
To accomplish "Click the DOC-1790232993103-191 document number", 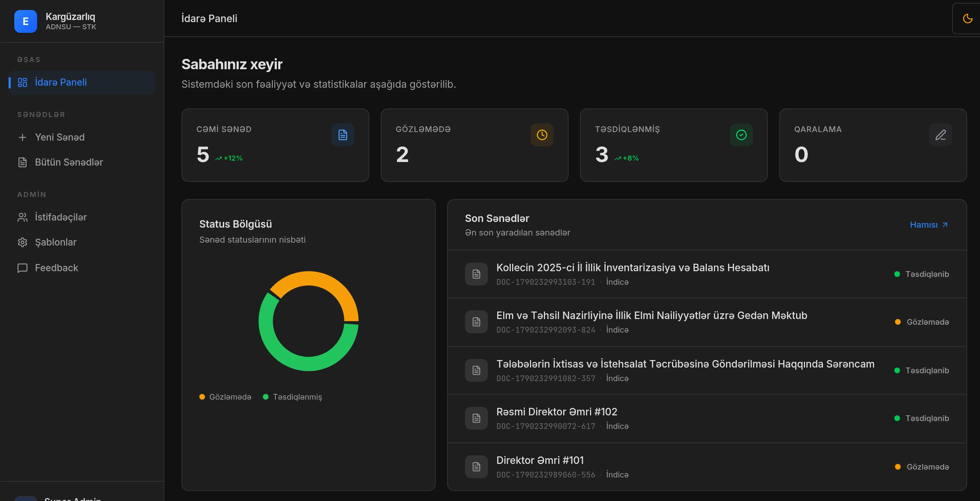I will tap(546, 282).
